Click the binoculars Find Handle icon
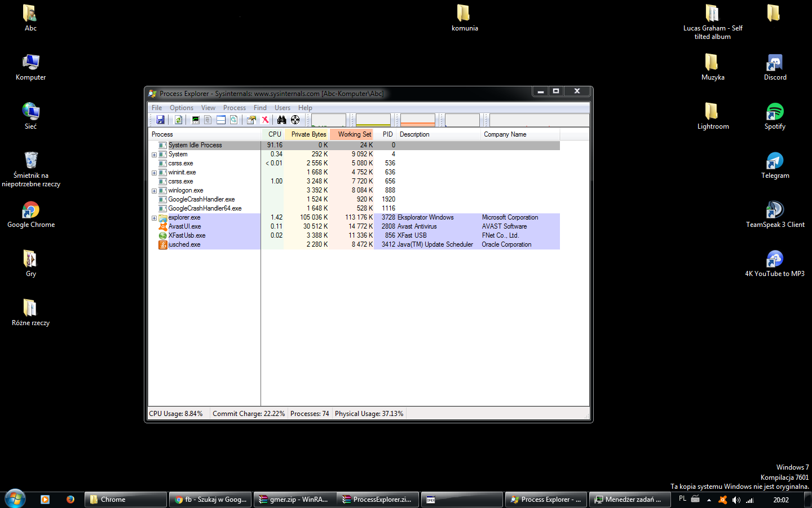Viewport: 812px width, 508px height. [x=282, y=120]
